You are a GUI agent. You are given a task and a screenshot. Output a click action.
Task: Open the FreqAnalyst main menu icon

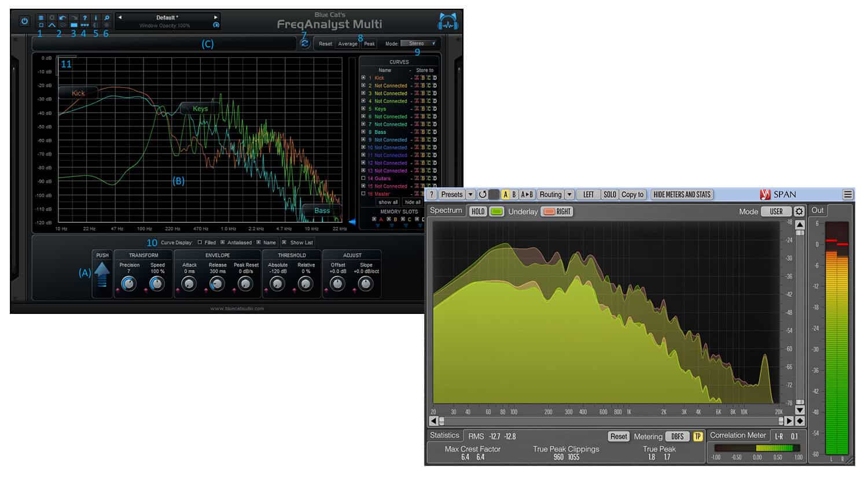(41, 18)
